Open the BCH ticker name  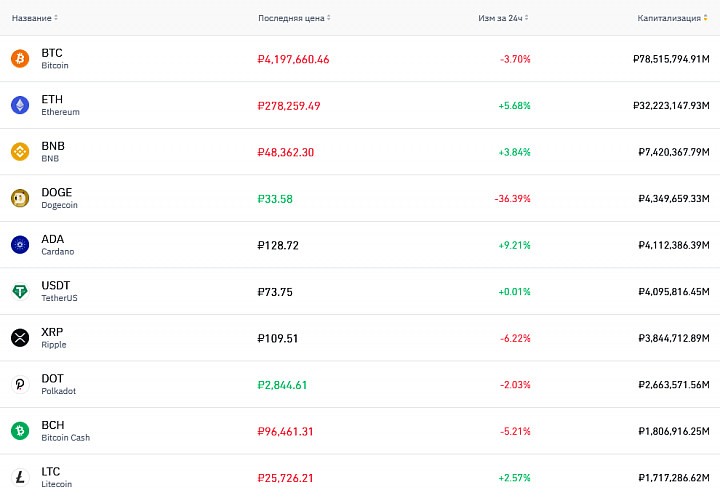(53, 425)
